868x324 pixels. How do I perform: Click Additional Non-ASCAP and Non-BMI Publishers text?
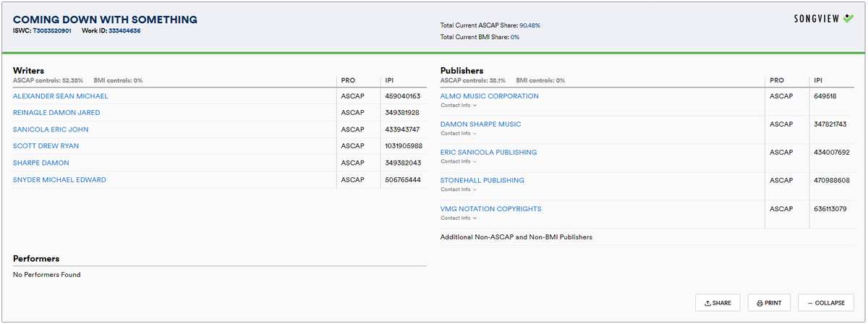coord(516,237)
